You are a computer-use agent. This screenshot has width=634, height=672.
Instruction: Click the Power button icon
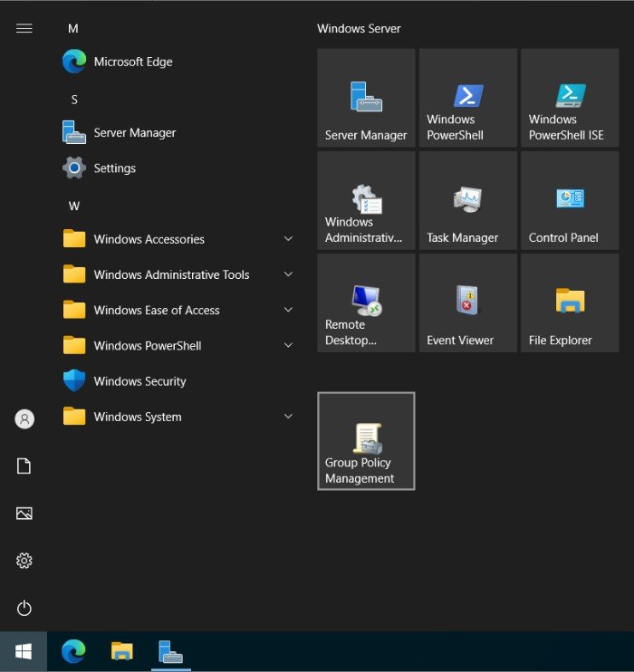(24, 608)
